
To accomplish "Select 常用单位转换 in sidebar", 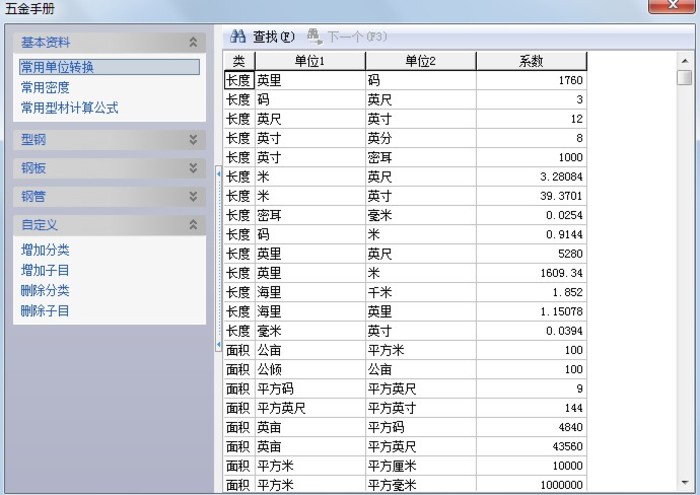I will 109,67.
